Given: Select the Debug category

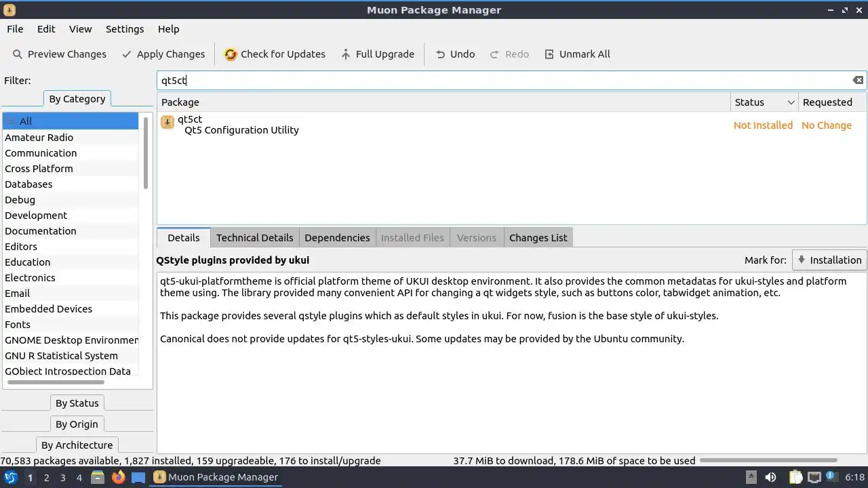Looking at the screenshot, I should point(71,200).
